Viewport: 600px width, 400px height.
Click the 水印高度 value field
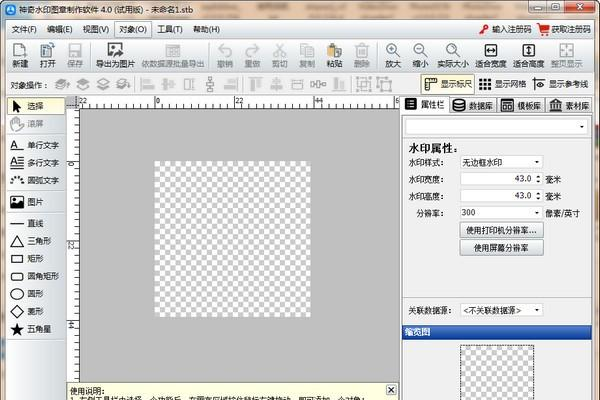click(x=497, y=196)
